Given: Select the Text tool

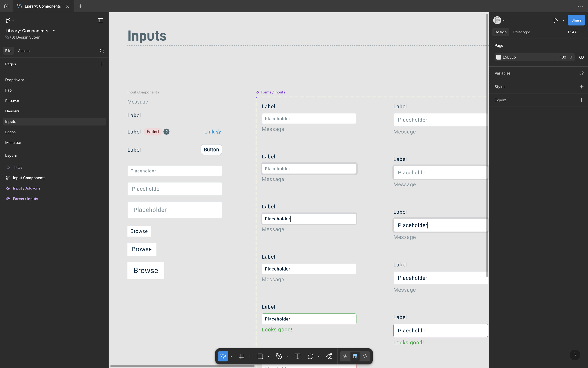Looking at the screenshot, I should (297, 356).
